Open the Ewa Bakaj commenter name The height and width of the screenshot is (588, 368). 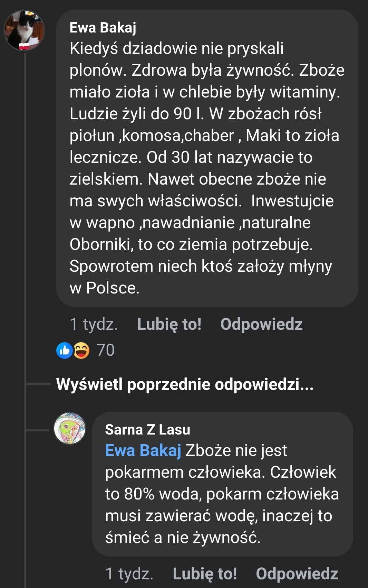coord(103,28)
